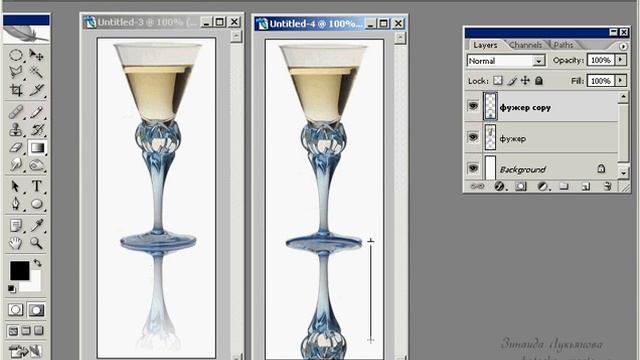Viewport: 640px width, 360px height.
Task: Select the Pen tool
Action: click(16, 204)
